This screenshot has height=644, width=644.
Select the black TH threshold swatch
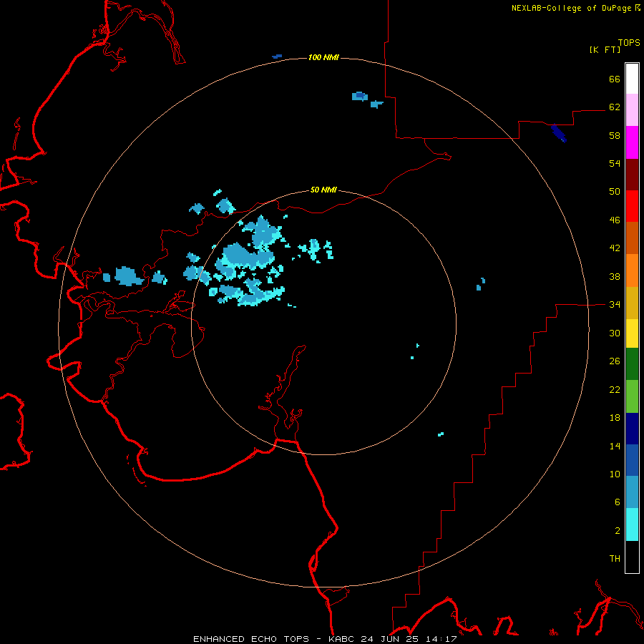coord(632,557)
